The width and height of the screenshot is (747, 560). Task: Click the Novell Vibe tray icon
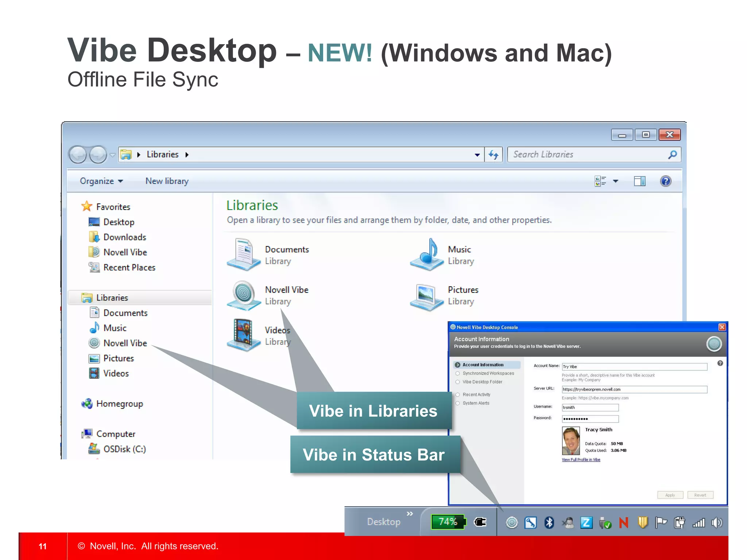click(512, 523)
